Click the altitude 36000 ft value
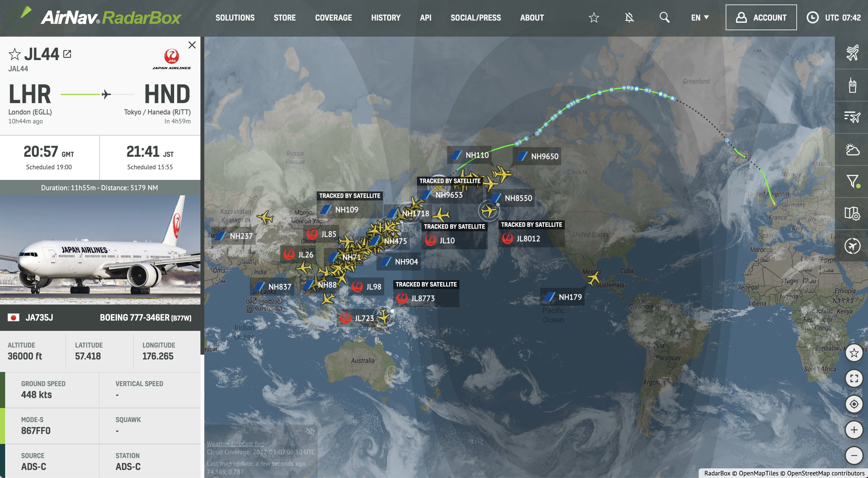The height and width of the screenshot is (478, 868). click(25, 356)
